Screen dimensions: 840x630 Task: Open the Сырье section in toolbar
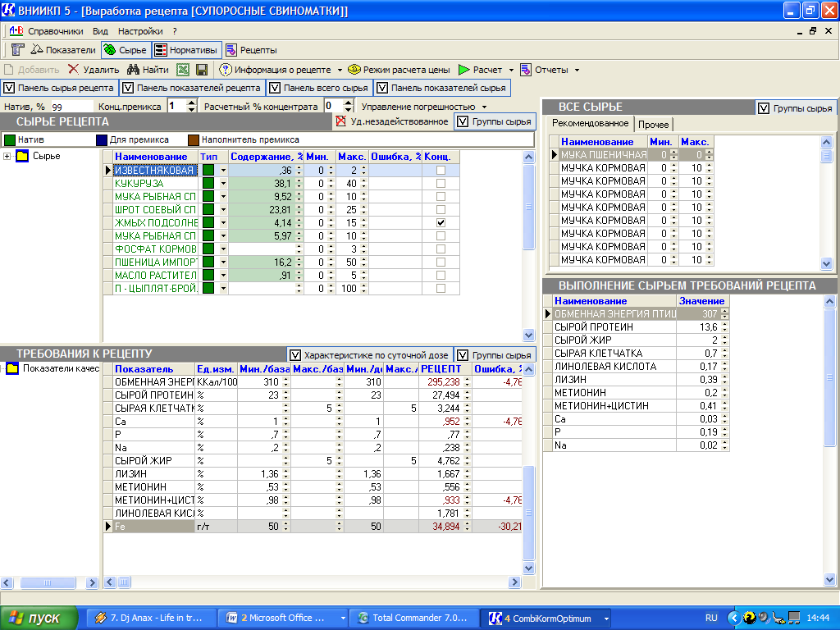coord(126,50)
